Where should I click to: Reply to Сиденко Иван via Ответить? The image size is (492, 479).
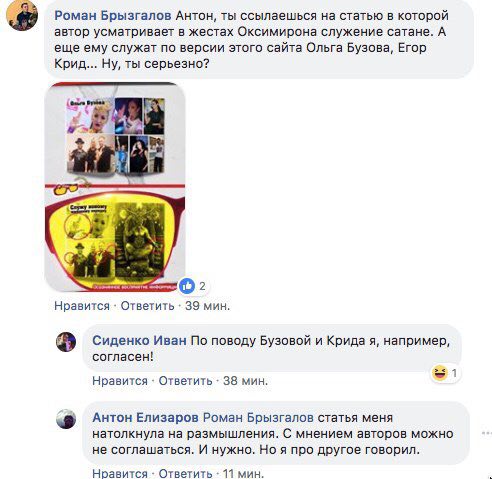185,381
